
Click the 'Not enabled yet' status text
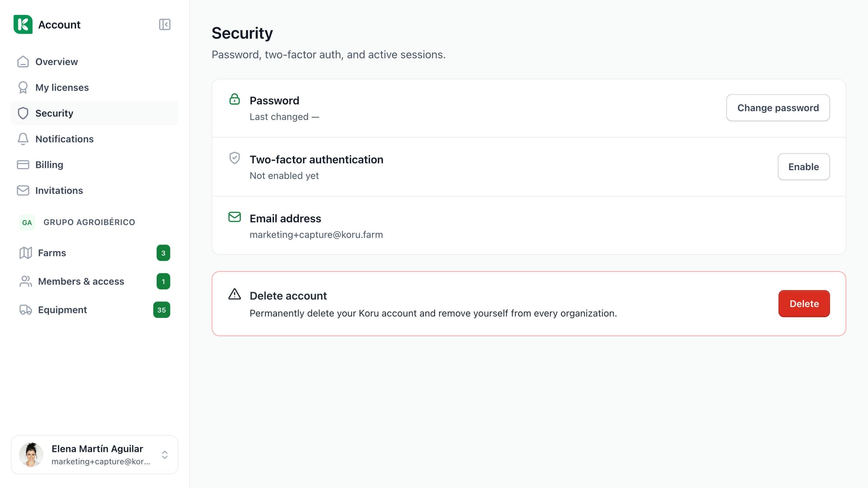(x=284, y=176)
